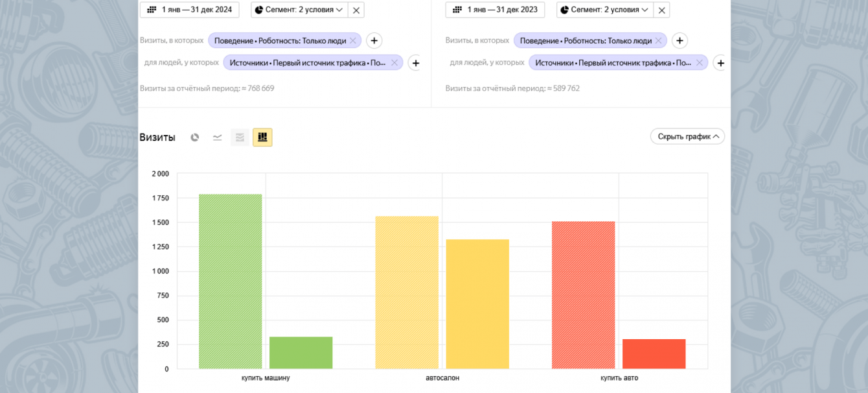Clear the 2024 segment with X

[x=356, y=10]
